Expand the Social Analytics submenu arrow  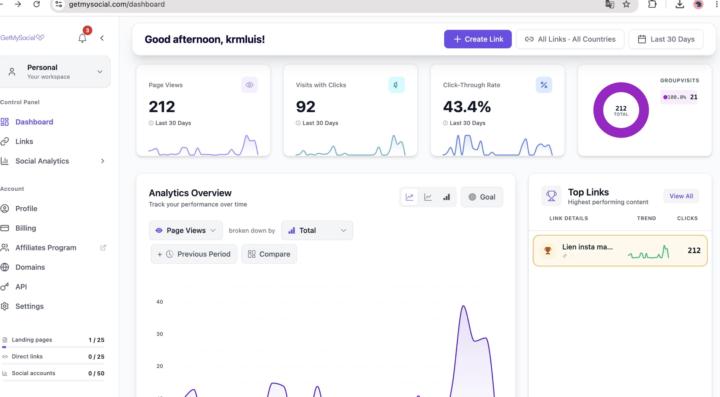pos(102,161)
